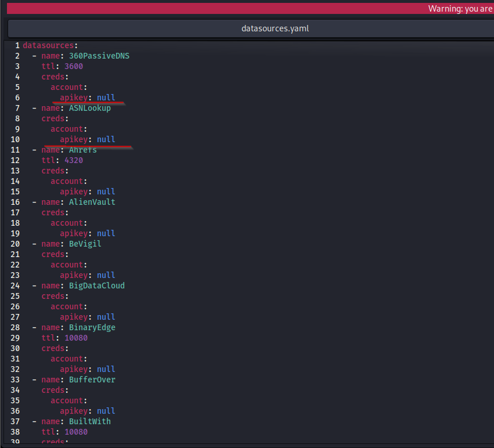Click line number 20 in the gutter
The height and width of the screenshot is (448, 494).
pyautogui.click(x=15, y=244)
